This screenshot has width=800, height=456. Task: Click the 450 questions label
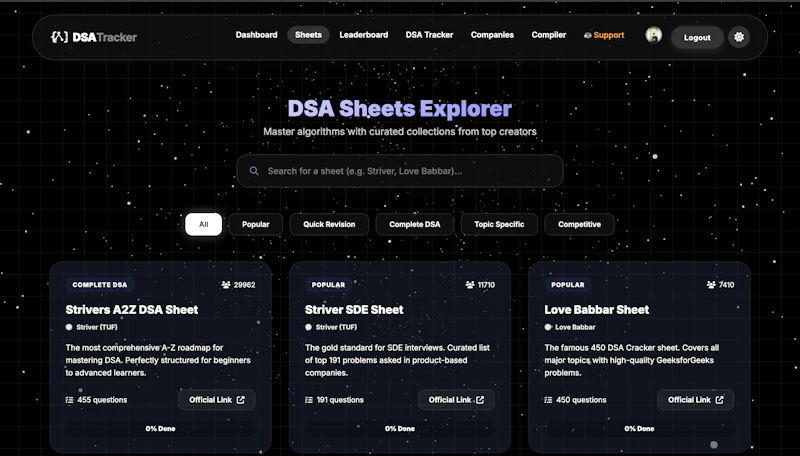(x=581, y=400)
